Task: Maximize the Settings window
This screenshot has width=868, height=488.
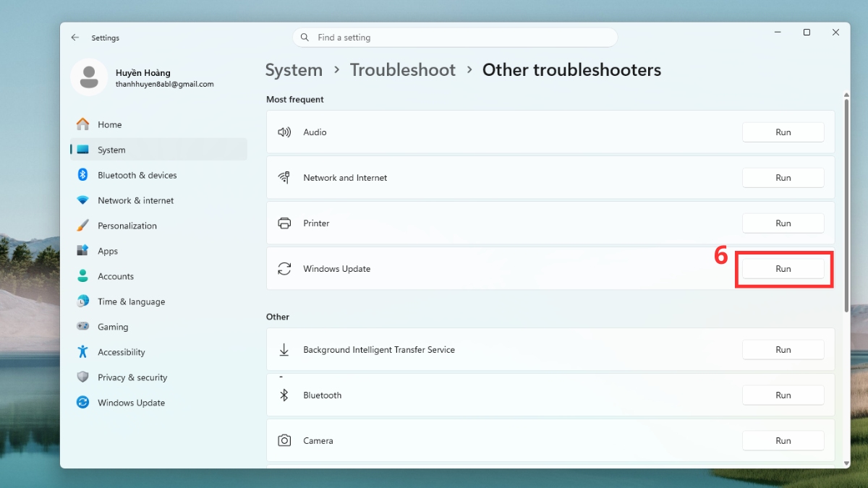Action: click(x=807, y=33)
